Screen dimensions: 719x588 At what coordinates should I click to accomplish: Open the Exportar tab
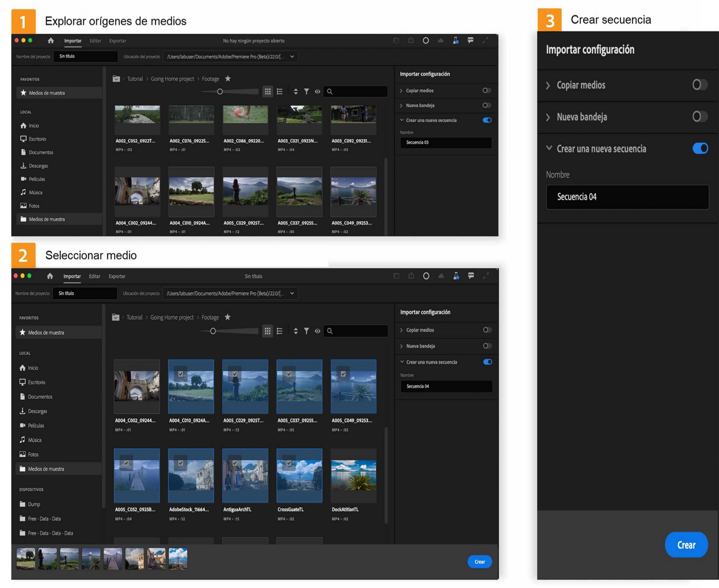coord(117,40)
